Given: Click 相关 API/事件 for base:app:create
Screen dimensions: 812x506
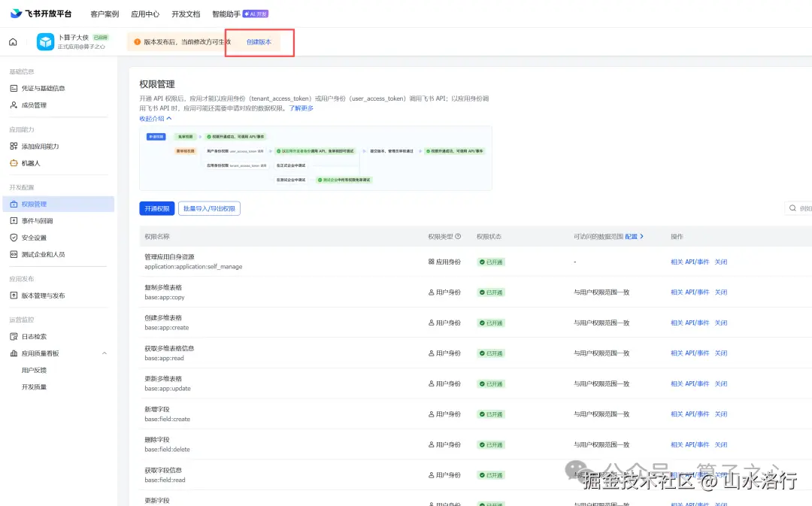Looking at the screenshot, I should point(689,323).
